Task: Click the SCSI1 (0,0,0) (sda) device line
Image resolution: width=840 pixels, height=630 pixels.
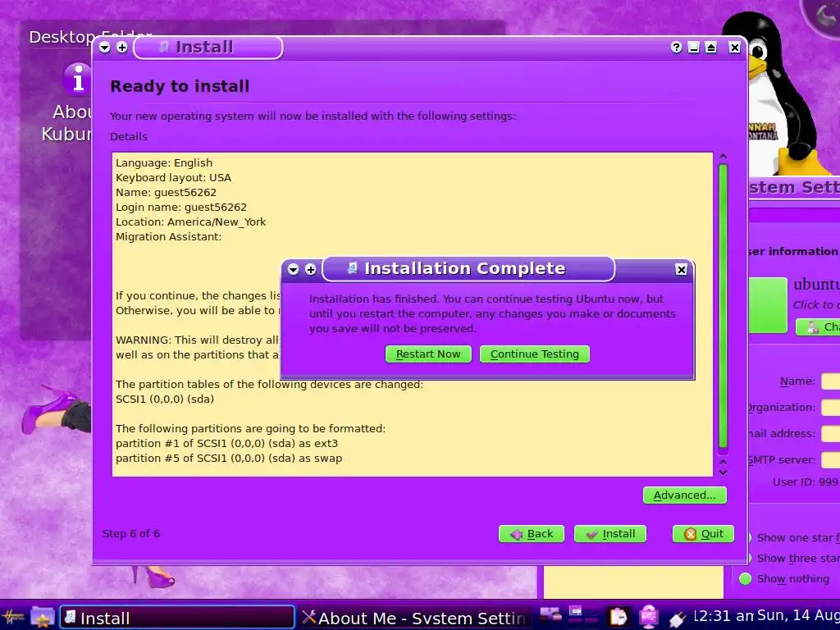Action: tap(165, 399)
